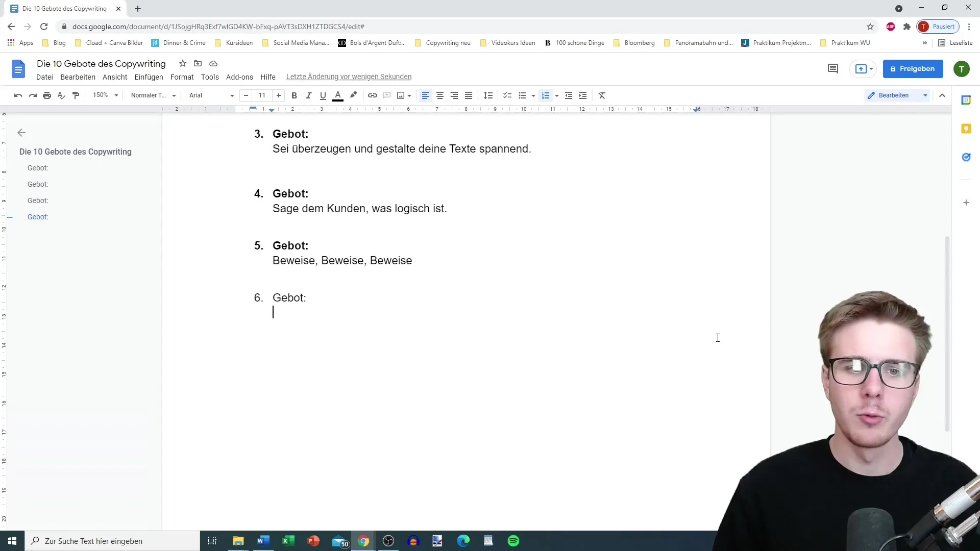980x551 pixels.
Task: Star the document title
Action: click(x=183, y=63)
